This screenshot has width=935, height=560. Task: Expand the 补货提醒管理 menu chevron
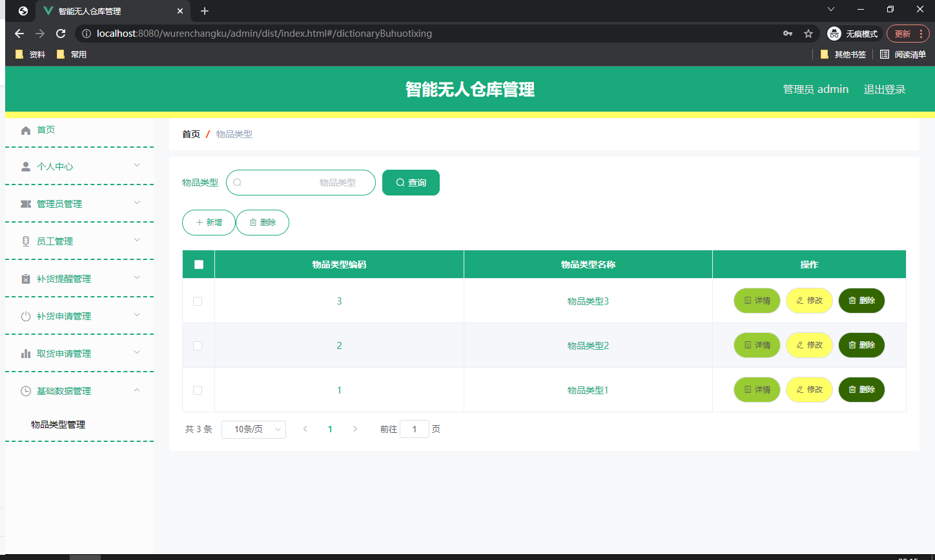point(137,277)
